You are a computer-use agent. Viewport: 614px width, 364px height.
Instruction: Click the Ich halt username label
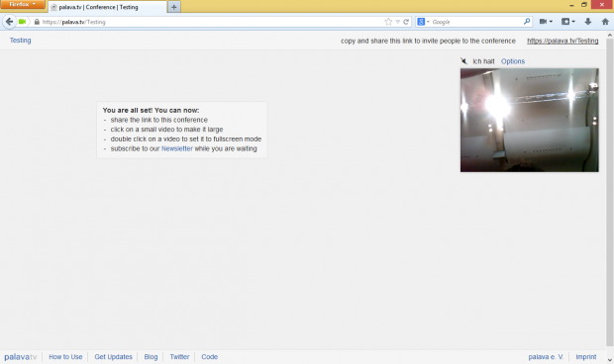pos(483,61)
